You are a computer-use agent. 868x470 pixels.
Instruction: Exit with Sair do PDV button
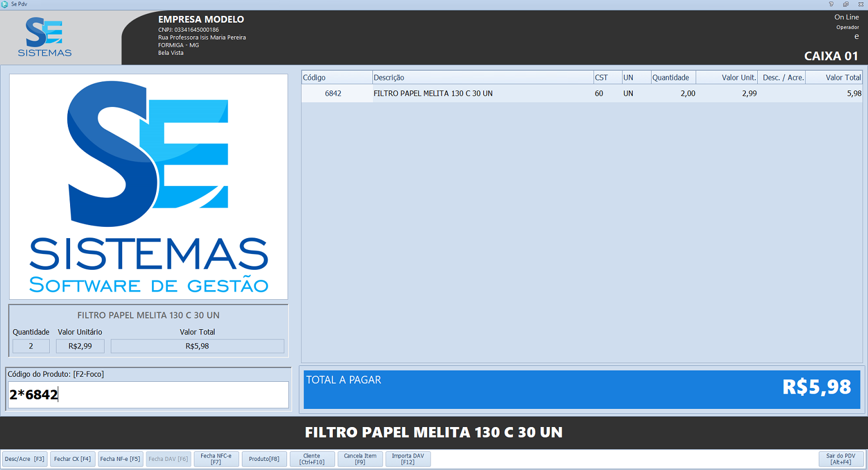point(841,459)
